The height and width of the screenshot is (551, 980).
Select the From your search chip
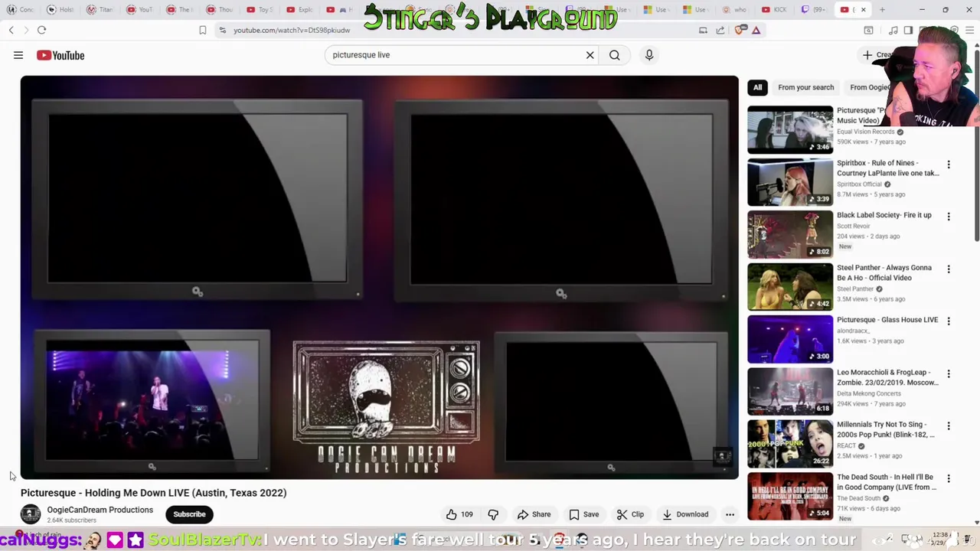[805, 87]
